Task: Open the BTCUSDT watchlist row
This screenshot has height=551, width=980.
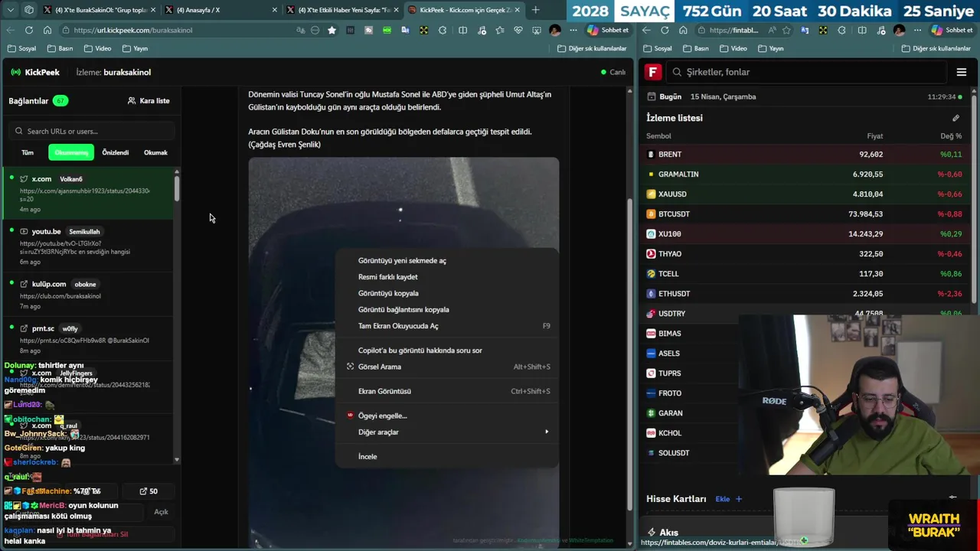Action: (x=805, y=214)
